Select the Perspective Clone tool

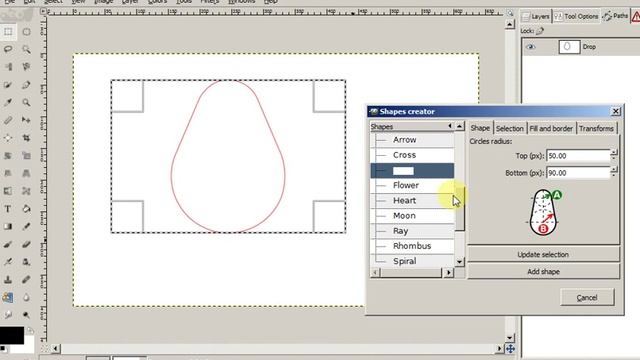click(8, 297)
